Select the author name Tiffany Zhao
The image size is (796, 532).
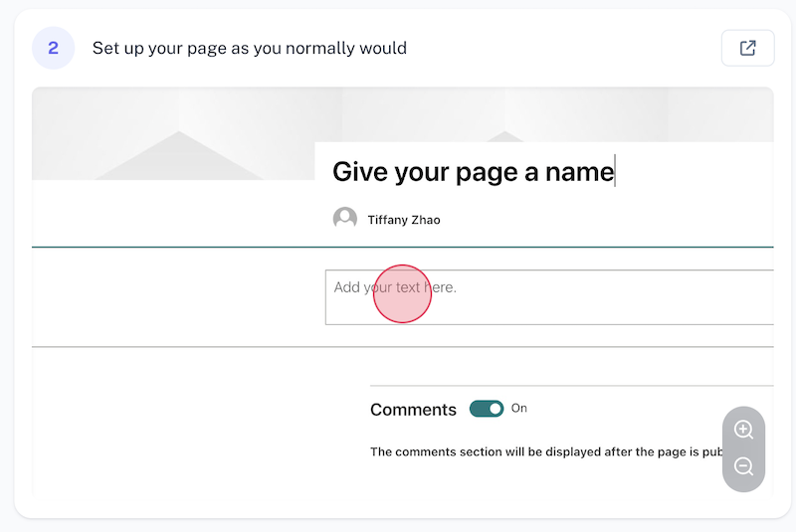click(404, 220)
